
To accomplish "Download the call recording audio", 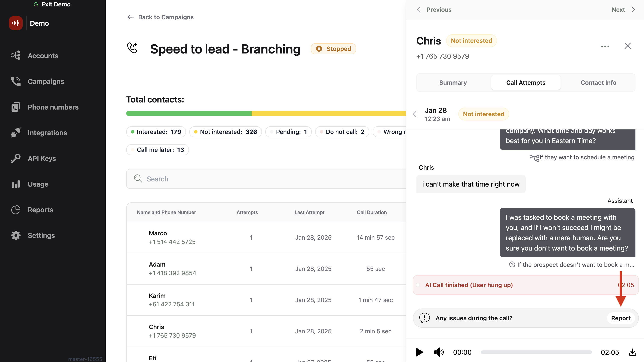I will point(632,352).
